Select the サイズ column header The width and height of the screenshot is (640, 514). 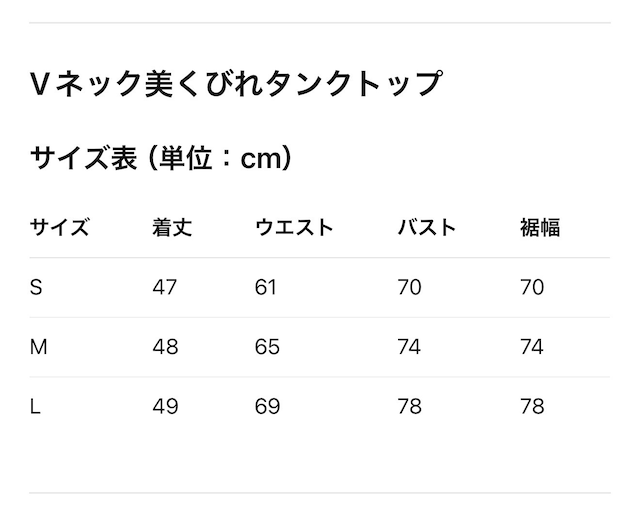[60, 227]
